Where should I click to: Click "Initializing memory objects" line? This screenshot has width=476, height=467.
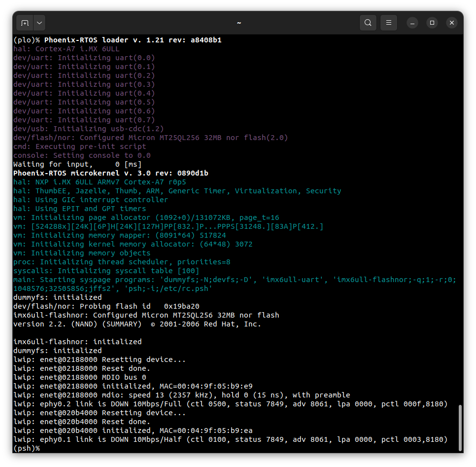coord(82,253)
